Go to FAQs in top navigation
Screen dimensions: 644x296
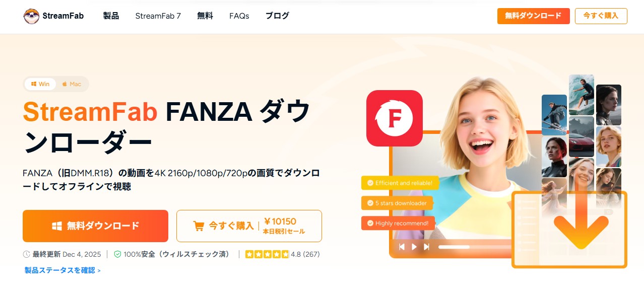239,16
